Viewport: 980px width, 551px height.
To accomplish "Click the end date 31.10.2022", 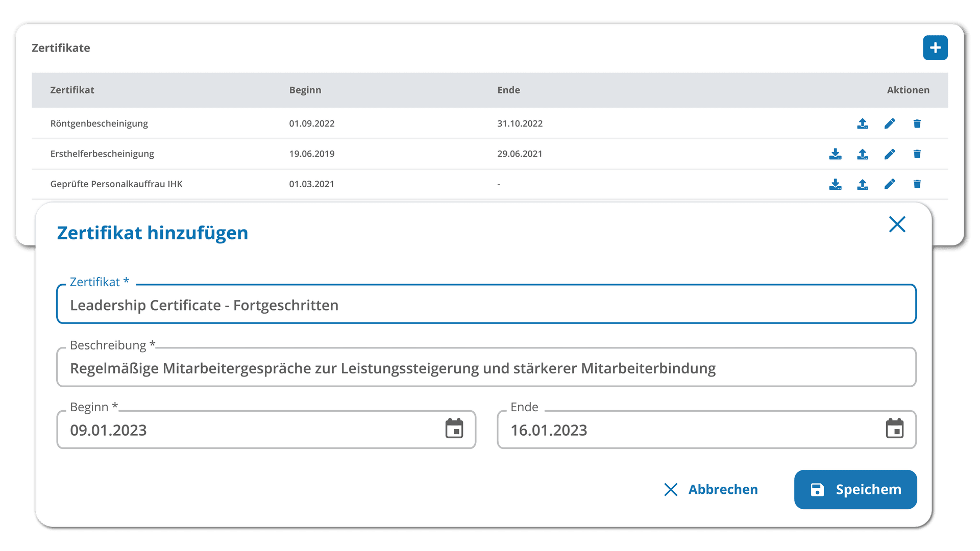I will (520, 123).
